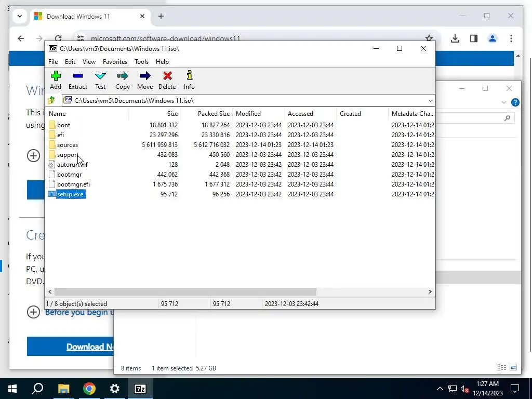Toggle Chrome side panel icon
532x399 pixels.
coord(474,38)
